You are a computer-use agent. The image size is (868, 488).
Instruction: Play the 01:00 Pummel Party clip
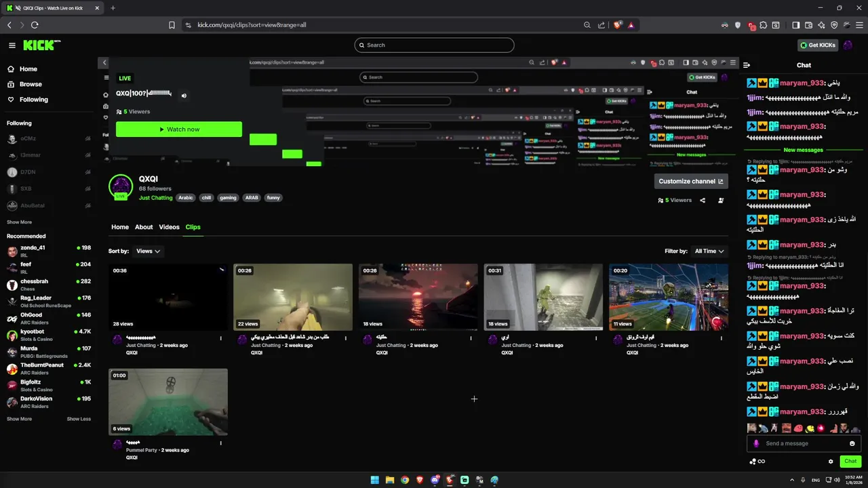coord(168,402)
